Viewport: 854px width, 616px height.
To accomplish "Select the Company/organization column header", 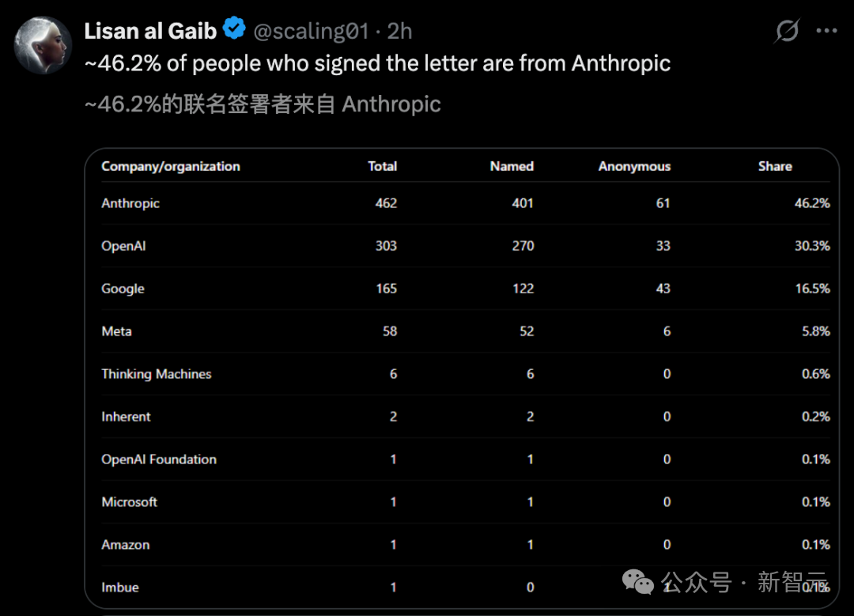I will (x=171, y=166).
